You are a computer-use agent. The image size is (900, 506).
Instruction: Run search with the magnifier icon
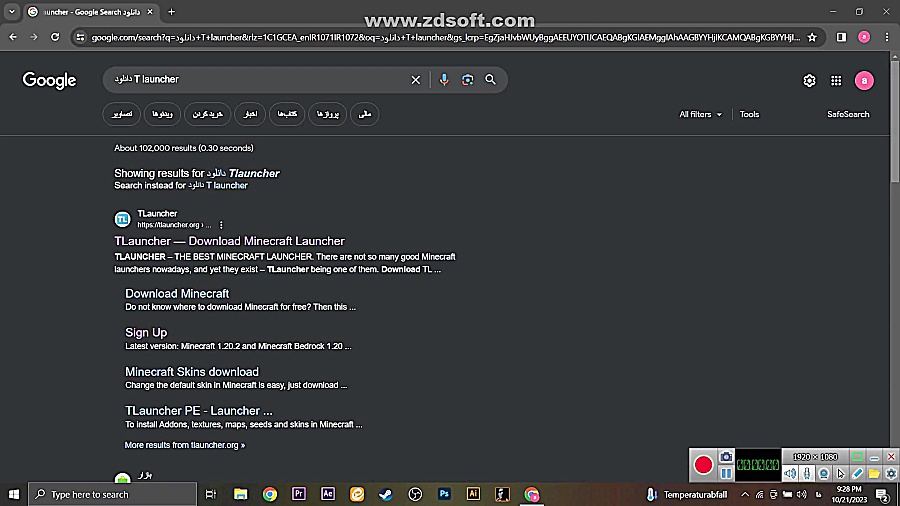490,80
